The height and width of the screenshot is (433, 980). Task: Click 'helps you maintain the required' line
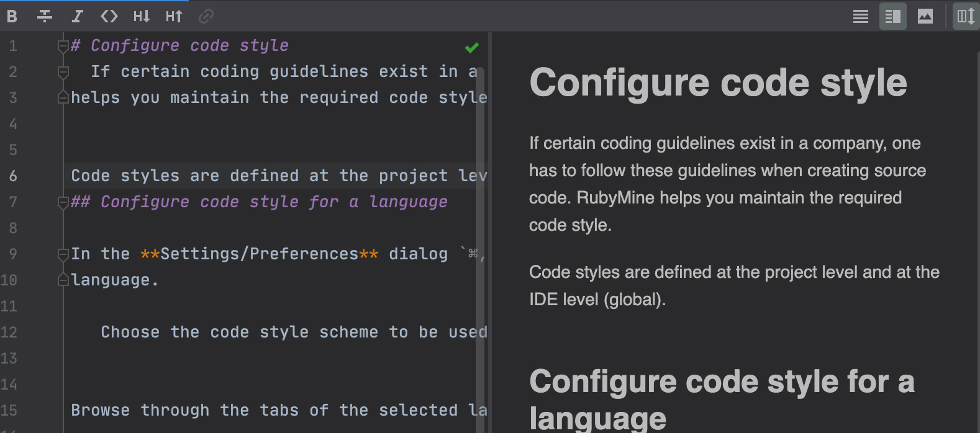[x=279, y=98]
